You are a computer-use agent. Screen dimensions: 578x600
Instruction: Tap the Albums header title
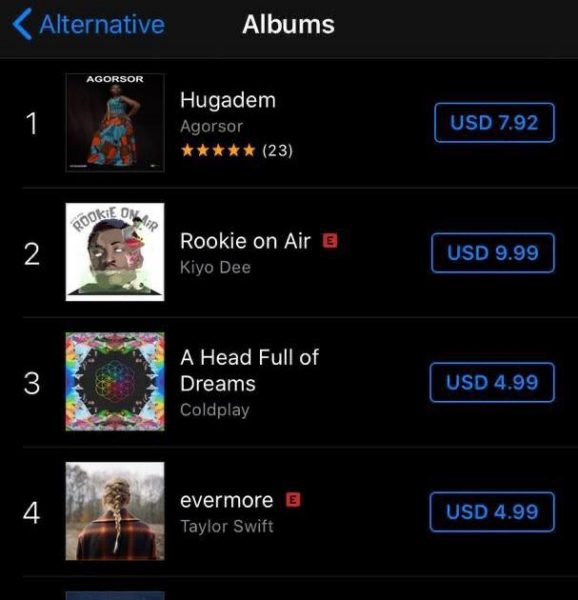(288, 24)
